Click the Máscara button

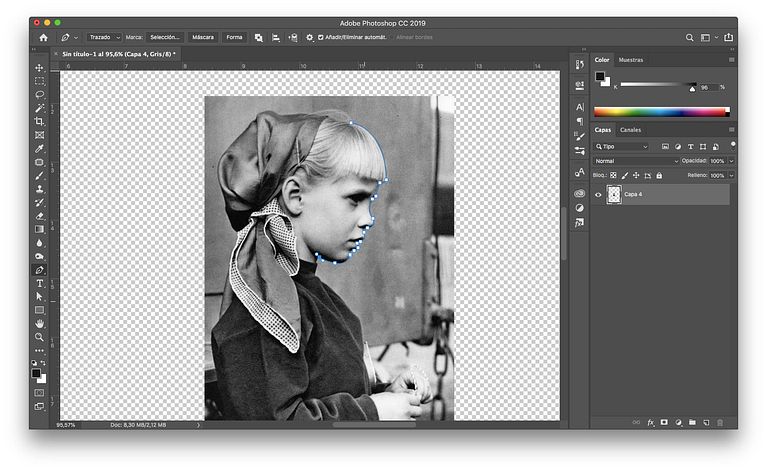point(203,37)
